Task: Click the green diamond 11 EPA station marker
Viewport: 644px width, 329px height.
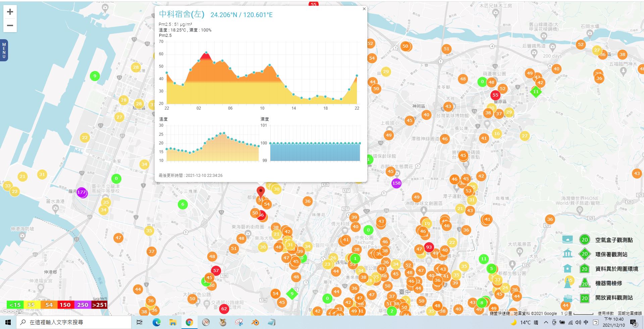Action: [536, 92]
